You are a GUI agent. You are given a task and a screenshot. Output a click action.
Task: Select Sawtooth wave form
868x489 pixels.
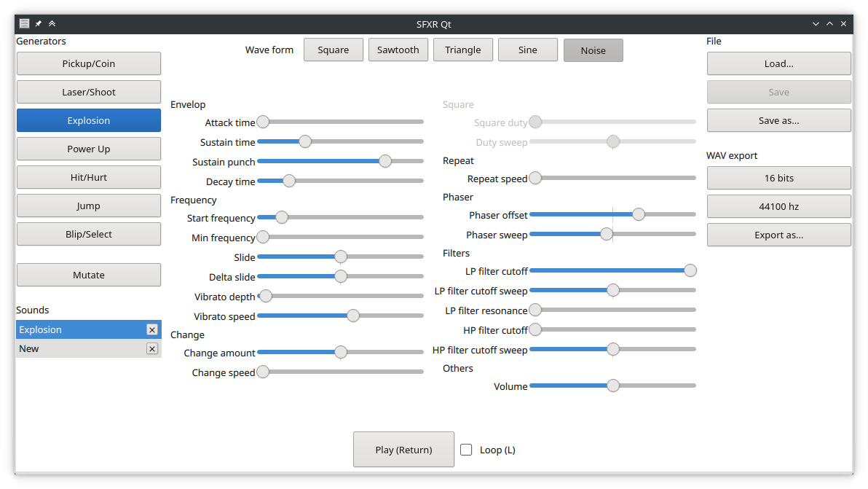[398, 50]
